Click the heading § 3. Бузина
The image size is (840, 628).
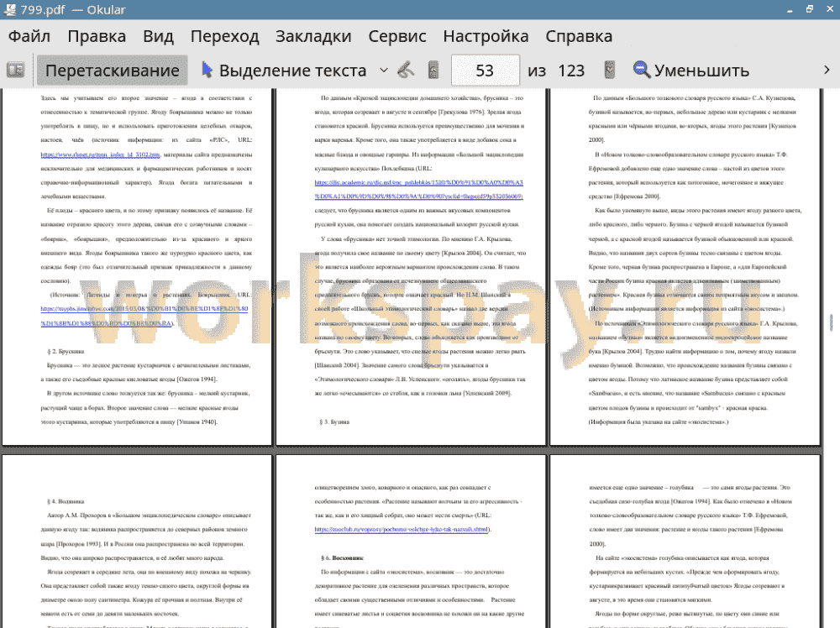[x=334, y=421]
